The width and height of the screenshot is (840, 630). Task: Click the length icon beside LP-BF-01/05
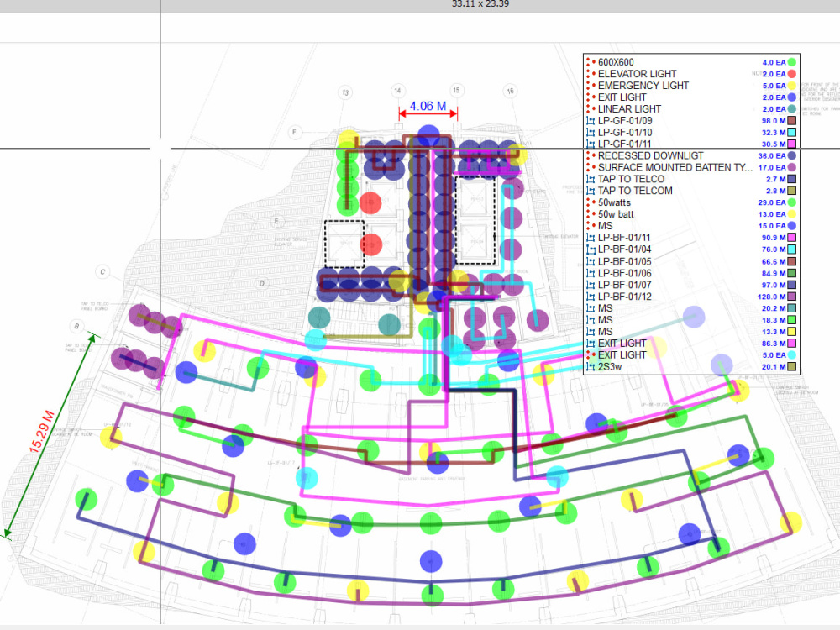(591, 261)
